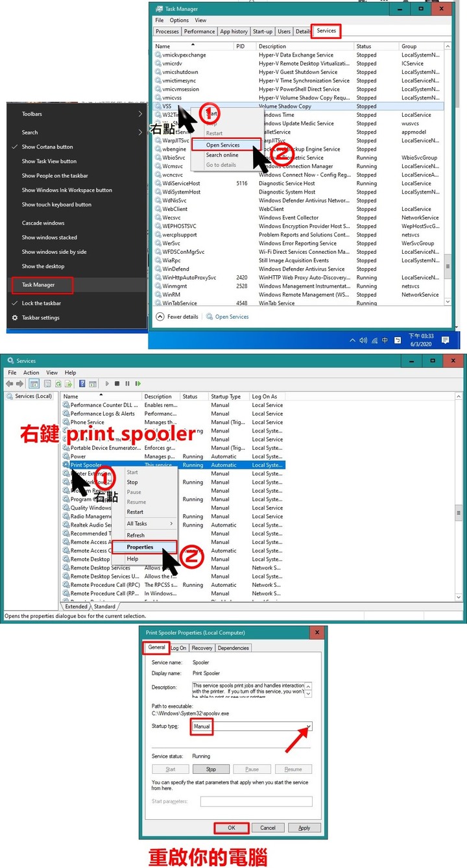This screenshot has height=868, width=467.
Task: Click the service icon beside WinDefend
Action: pos(158,269)
